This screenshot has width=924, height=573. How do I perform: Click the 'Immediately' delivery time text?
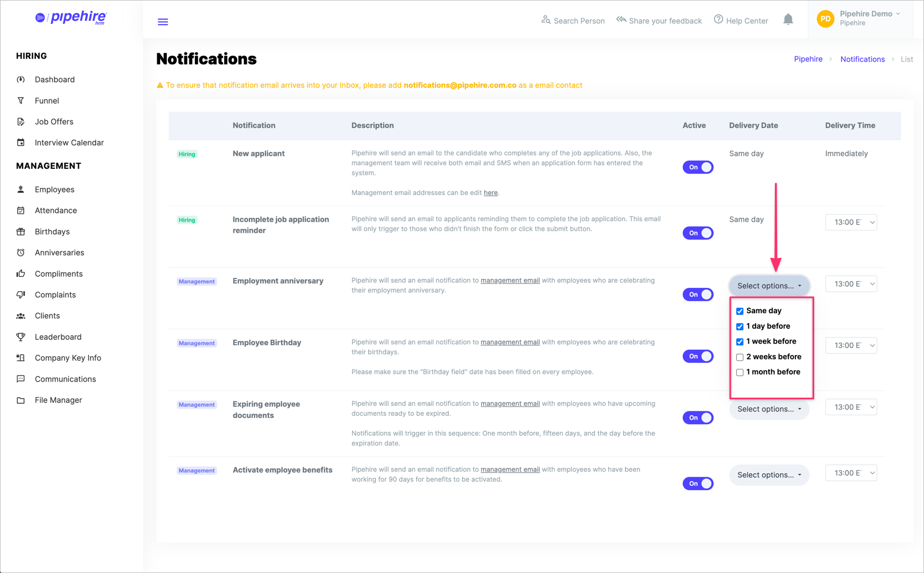tap(846, 154)
